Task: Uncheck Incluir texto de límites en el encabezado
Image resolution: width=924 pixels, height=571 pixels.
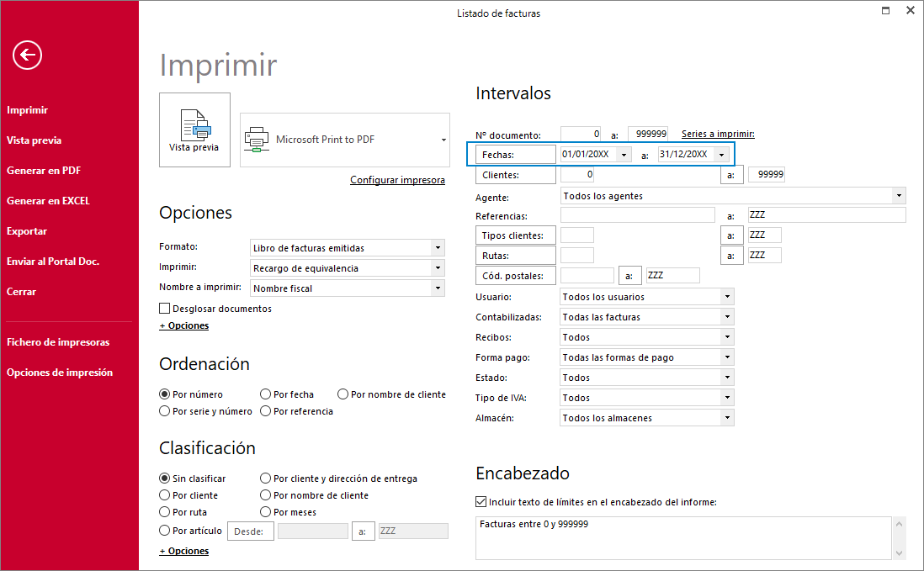Action: (x=481, y=501)
